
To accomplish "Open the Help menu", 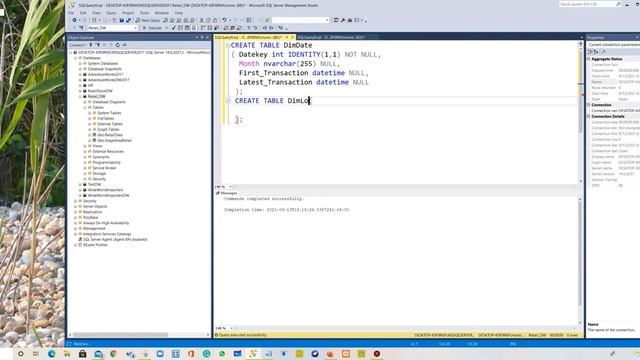I will [x=179, y=13].
